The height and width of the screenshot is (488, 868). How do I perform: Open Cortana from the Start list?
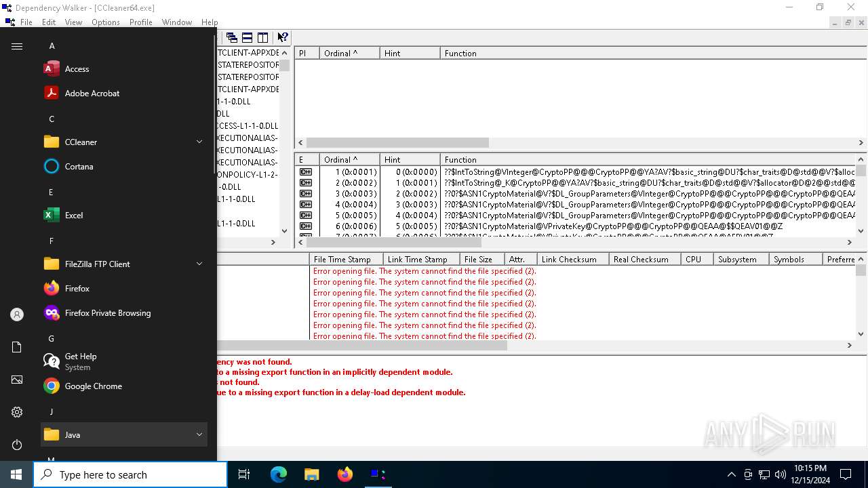pyautogui.click(x=124, y=166)
